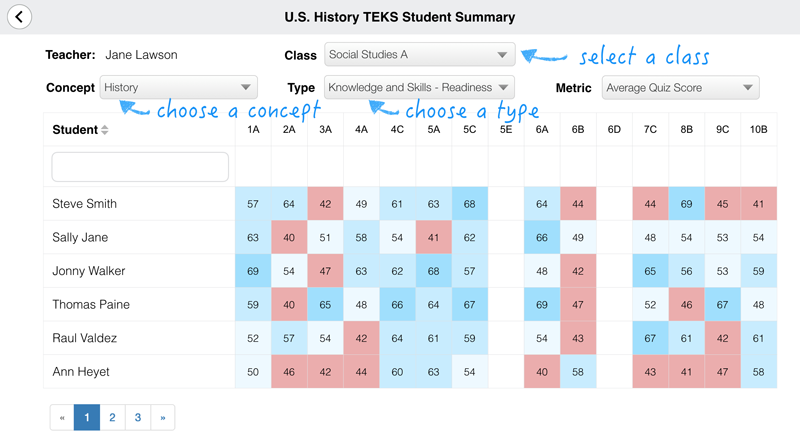The width and height of the screenshot is (800, 437).
Task: Open the Metric Average Quiz Score dropdown
Action: (x=680, y=88)
